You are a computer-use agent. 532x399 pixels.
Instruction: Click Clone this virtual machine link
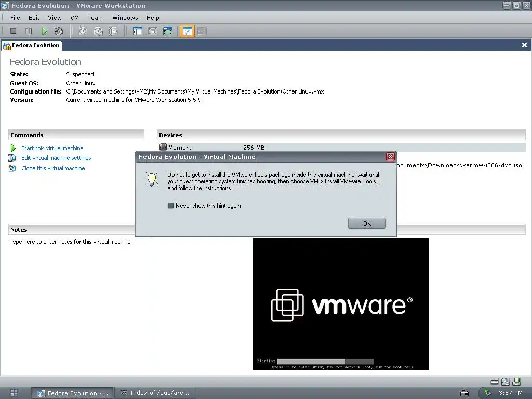point(54,168)
